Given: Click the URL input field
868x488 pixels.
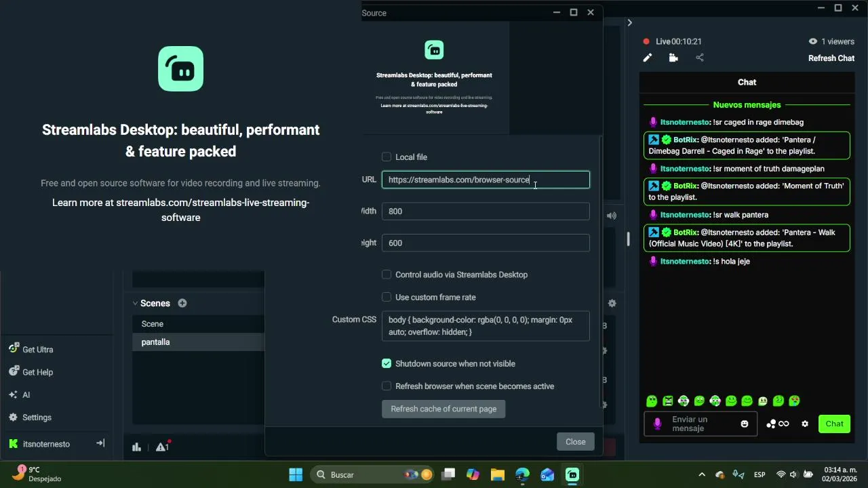Looking at the screenshot, I should (486, 180).
